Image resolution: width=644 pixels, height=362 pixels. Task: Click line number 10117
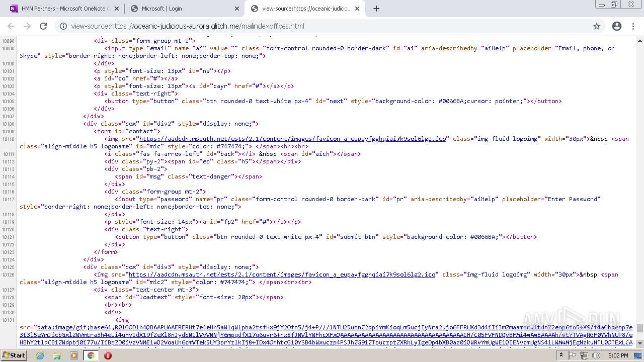point(8,199)
